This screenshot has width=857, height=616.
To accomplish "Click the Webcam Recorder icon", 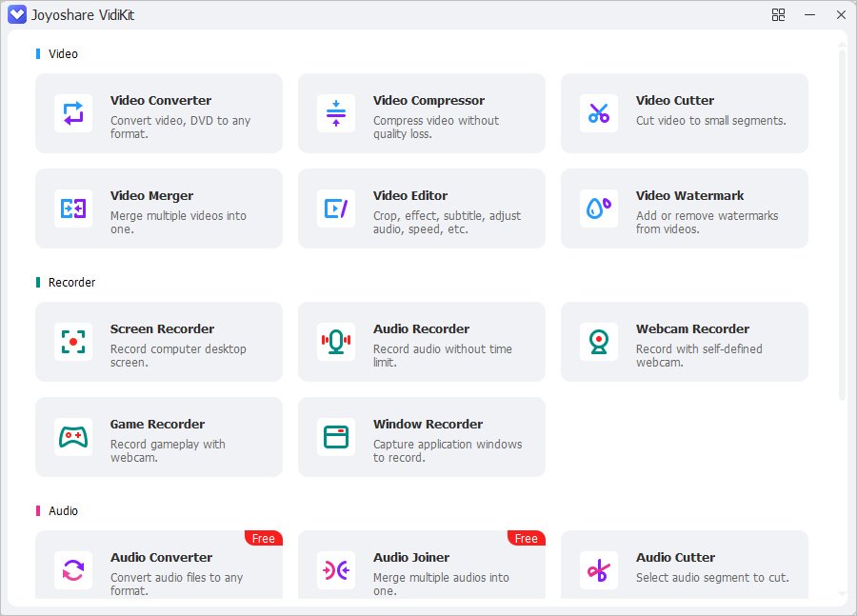I will [x=599, y=342].
